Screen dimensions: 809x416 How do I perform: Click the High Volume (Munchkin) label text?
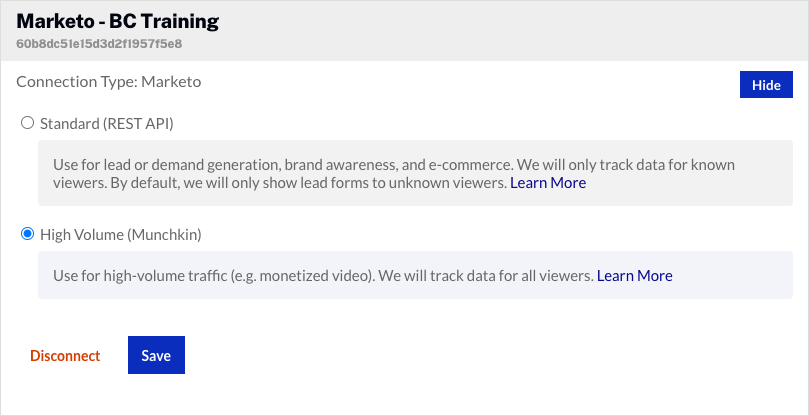(121, 234)
